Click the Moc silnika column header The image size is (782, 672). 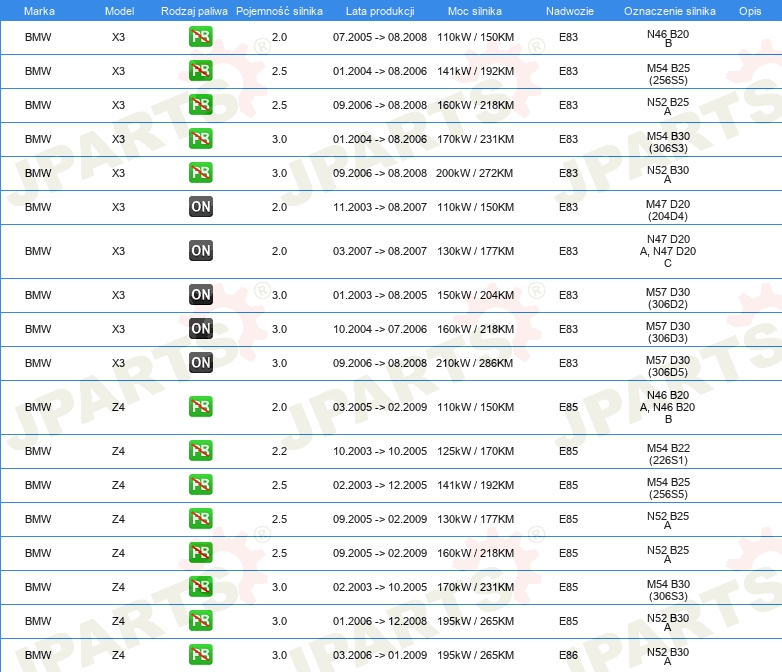(x=475, y=11)
